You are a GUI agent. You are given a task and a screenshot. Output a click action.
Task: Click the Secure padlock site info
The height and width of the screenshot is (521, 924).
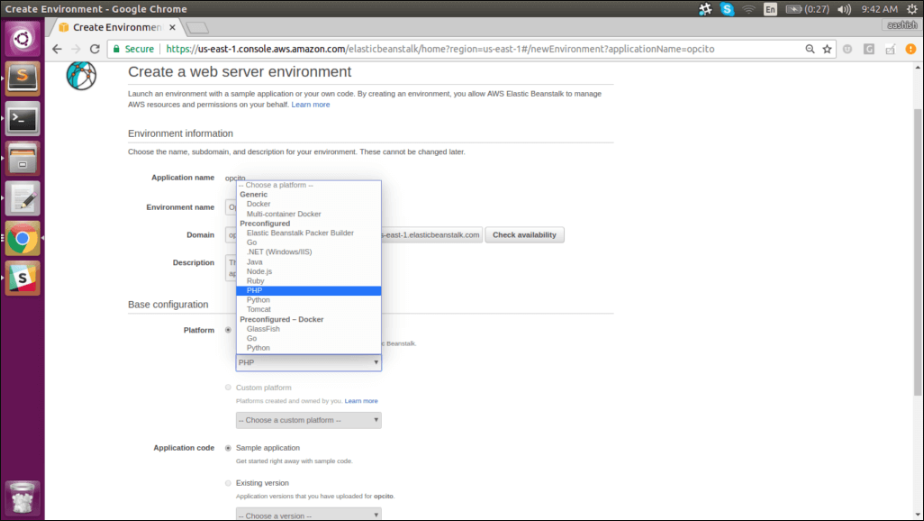pyautogui.click(x=133, y=49)
